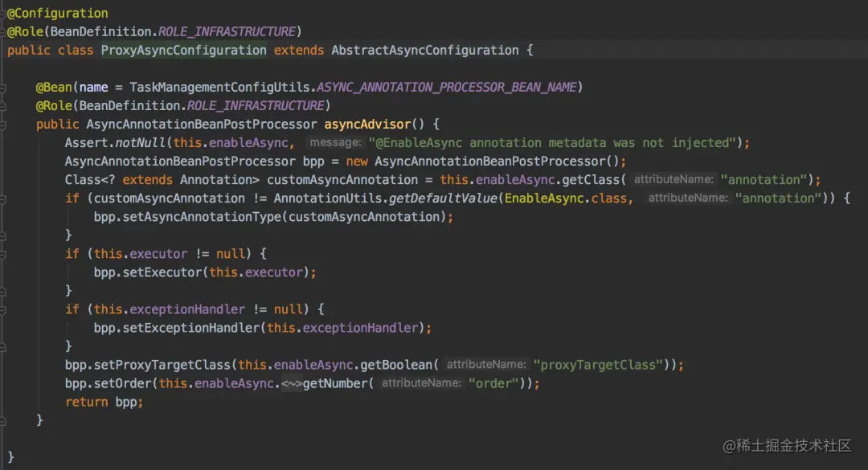Click the @Bean annotation
The image size is (868, 470).
pyautogui.click(x=54, y=88)
